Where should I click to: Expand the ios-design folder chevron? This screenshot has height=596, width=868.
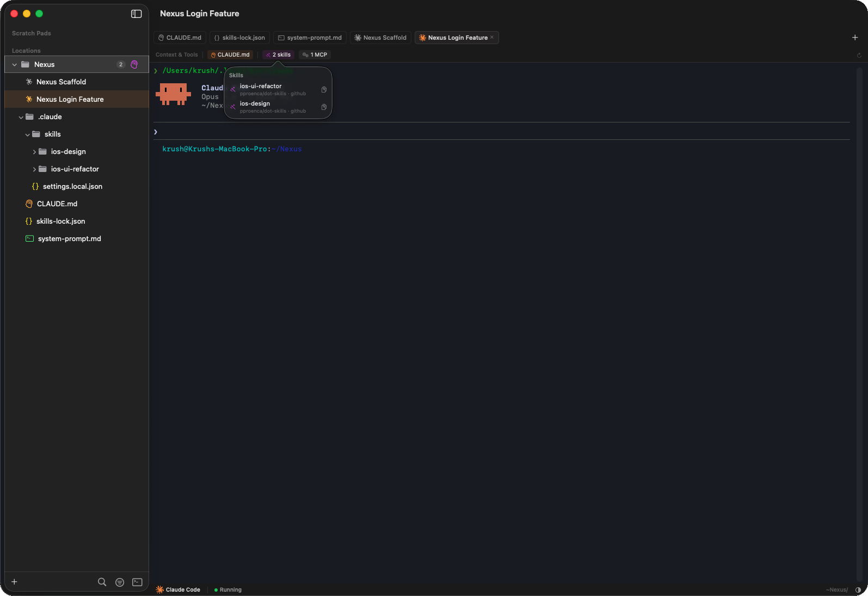[34, 152]
